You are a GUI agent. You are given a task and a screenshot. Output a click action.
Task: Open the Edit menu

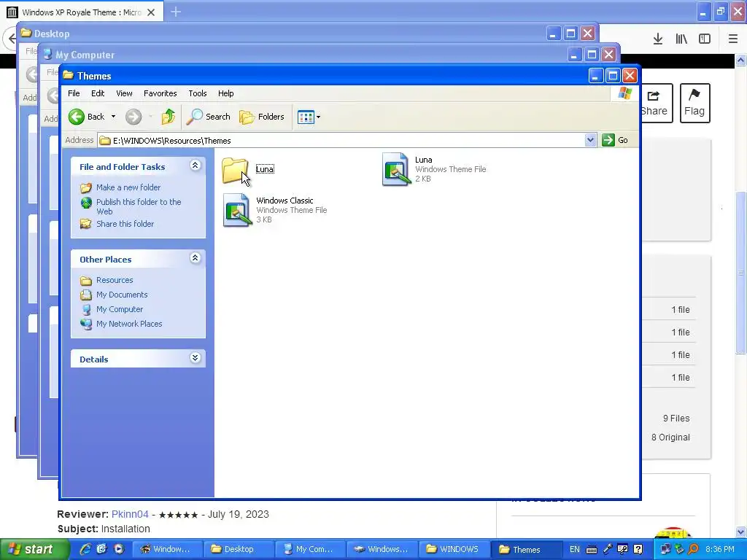point(98,93)
